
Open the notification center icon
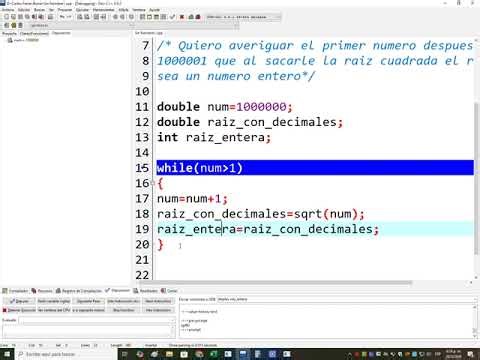click(470, 354)
